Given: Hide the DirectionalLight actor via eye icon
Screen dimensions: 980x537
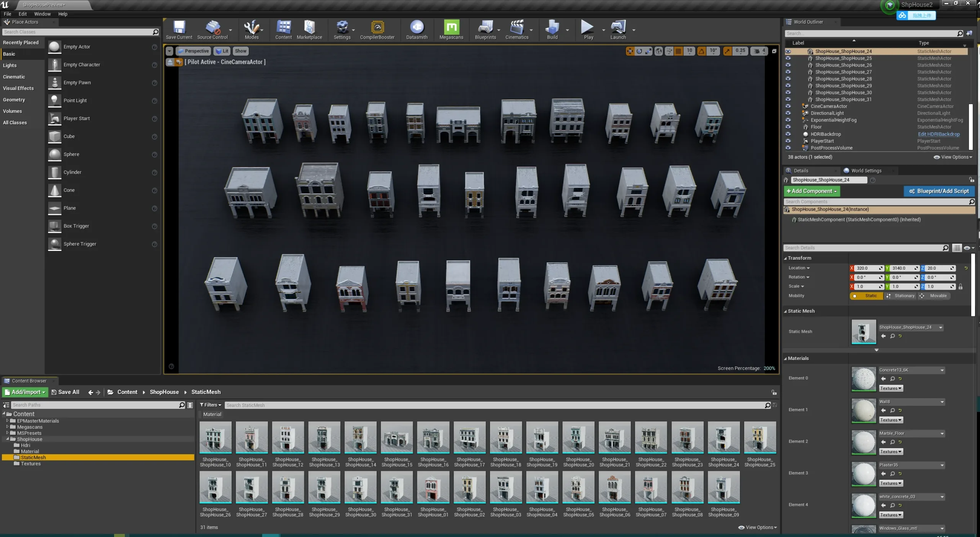Looking at the screenshot, I should click(788, 113).
